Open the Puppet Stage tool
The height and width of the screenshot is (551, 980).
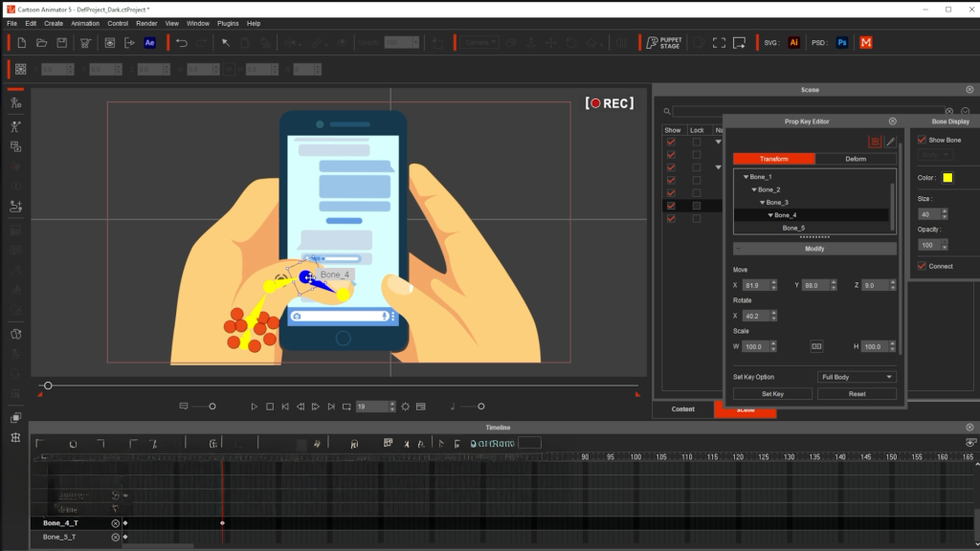[662, 43]
